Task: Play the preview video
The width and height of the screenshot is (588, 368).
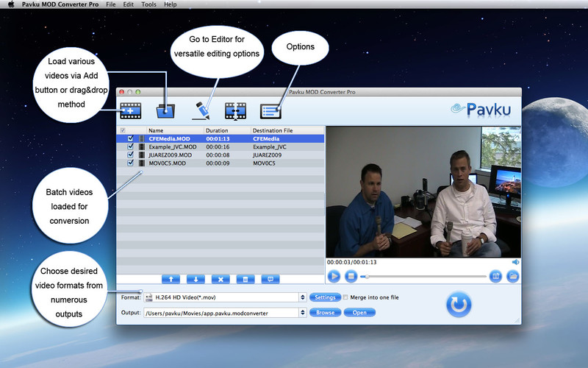Action: (x=334, y=277)
